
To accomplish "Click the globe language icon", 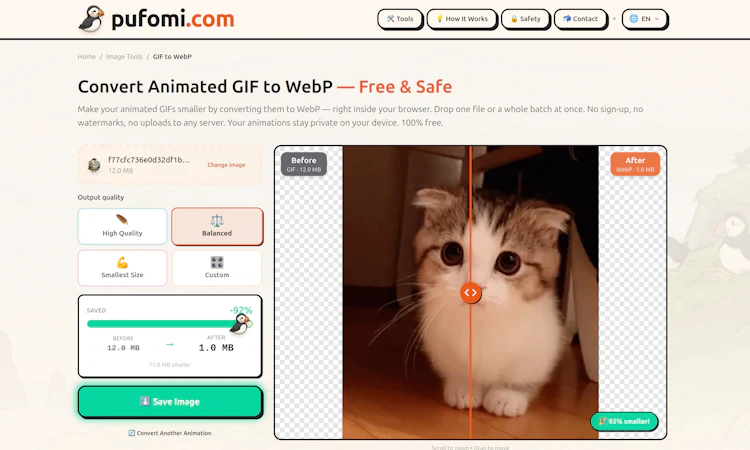I will click(x=634, y=19).
